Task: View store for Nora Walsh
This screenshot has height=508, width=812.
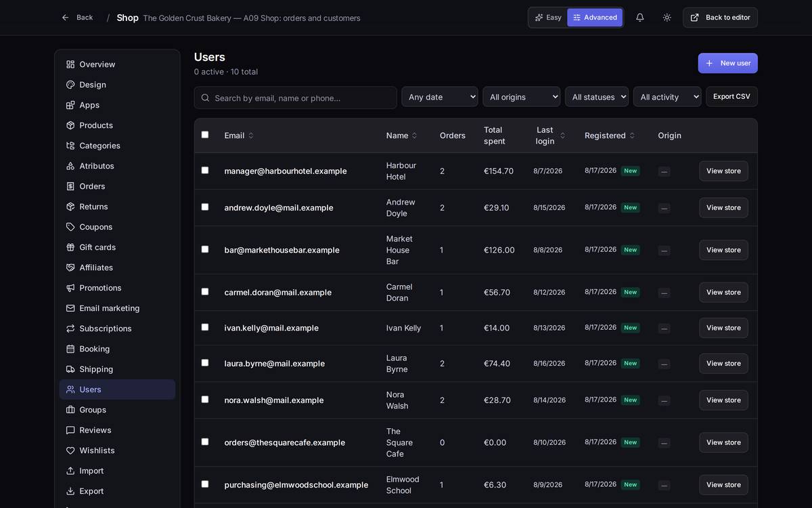Action: click(723, 400)
